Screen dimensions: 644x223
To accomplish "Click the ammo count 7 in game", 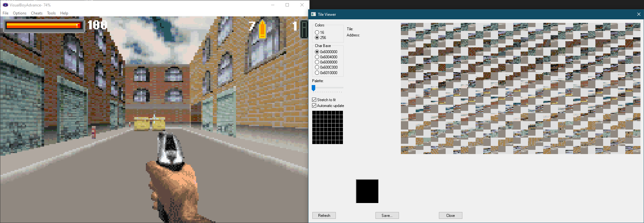I will [252, 26].
